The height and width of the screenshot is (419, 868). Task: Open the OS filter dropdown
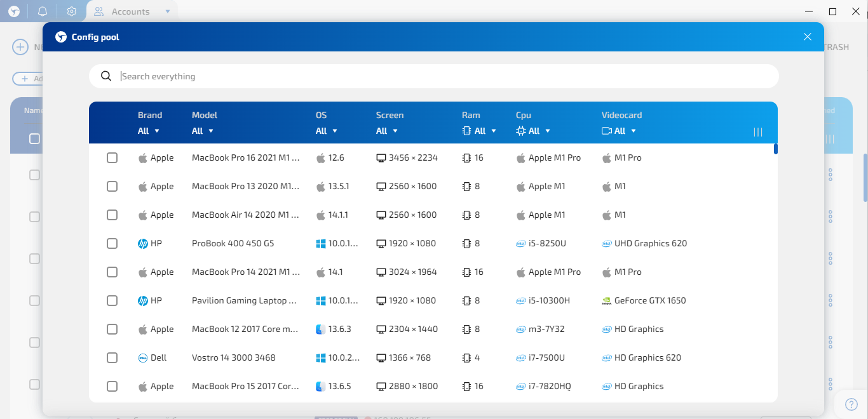pos(327,131)
